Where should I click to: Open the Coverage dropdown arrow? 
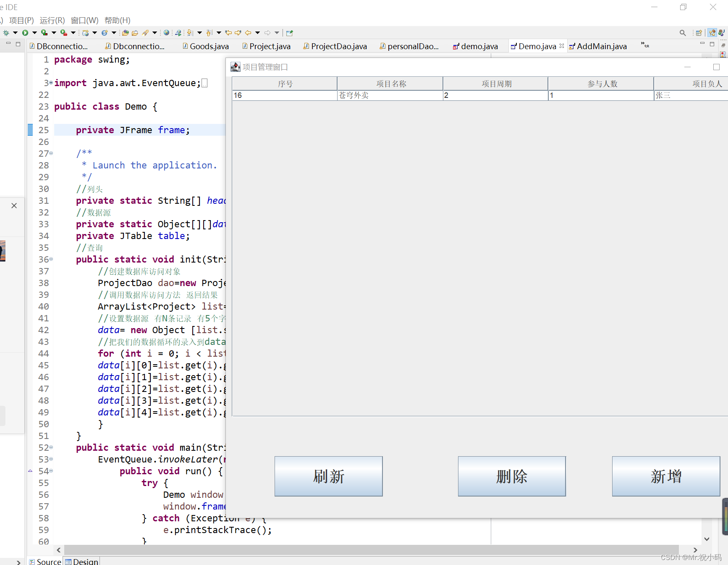pyautogui.click(x=54, y=33)
